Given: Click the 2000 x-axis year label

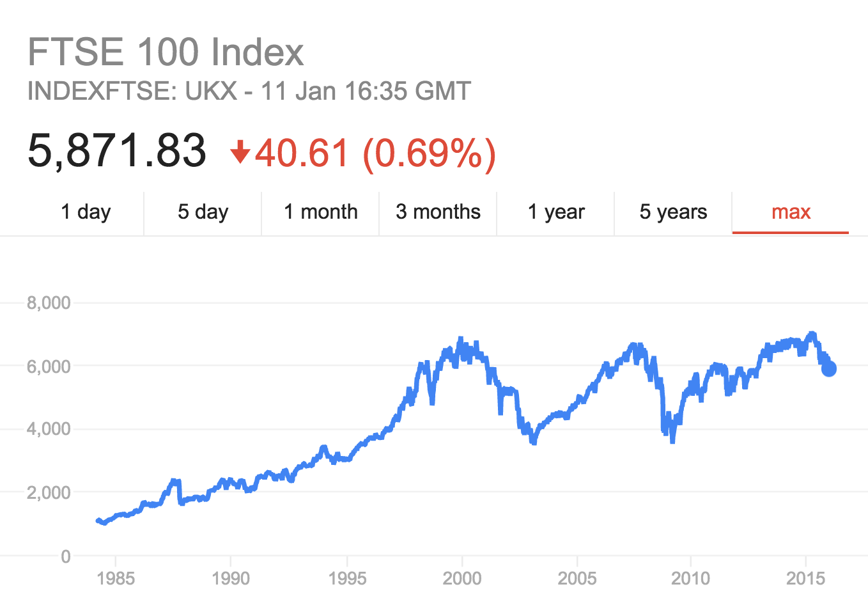Looking at the screenshot, I should (461, 579).
